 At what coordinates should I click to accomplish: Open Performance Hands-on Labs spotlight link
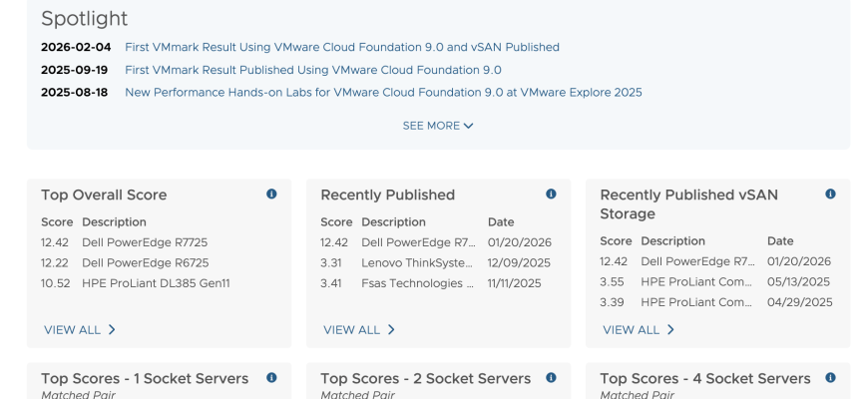(x=383, y=93)
